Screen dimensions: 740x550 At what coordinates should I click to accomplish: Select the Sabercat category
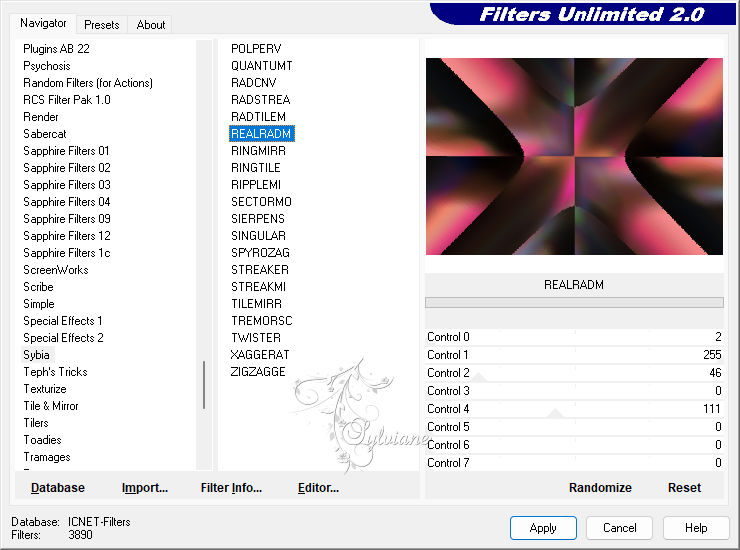(45, 134)
